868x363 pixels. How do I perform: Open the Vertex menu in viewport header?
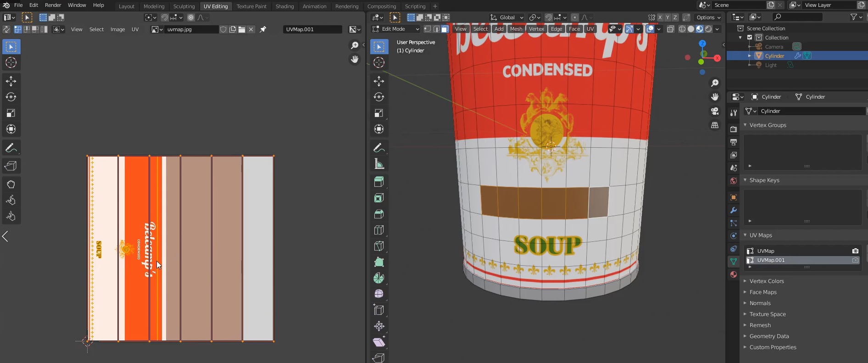[x=536, y=29]
